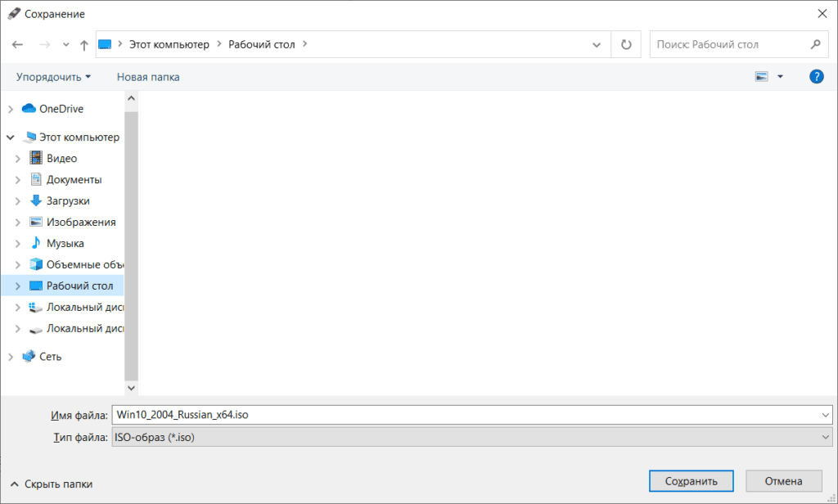Click the path chevron after 'Рабочий стол'
The height and width of the screenshot is (504, 838).
(x=304, y=44)
